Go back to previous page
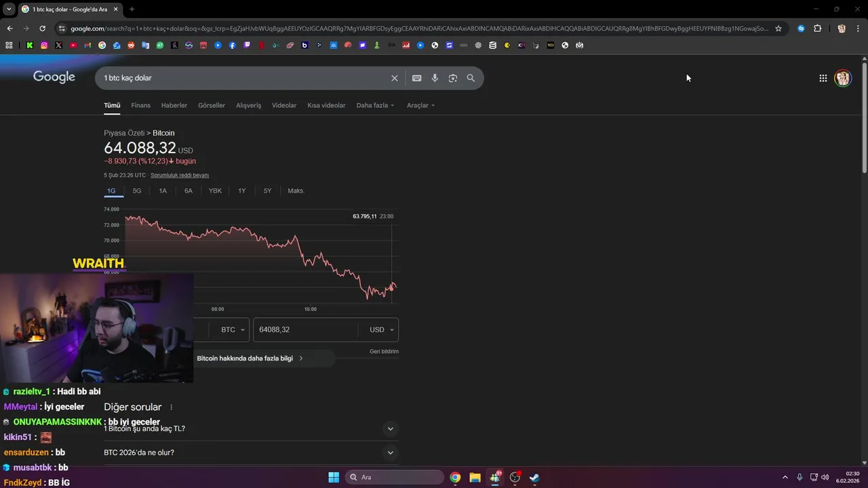Image resolution: width=868 pixels, height=488 pixels. pyautogui.click(x=9, y=28)
